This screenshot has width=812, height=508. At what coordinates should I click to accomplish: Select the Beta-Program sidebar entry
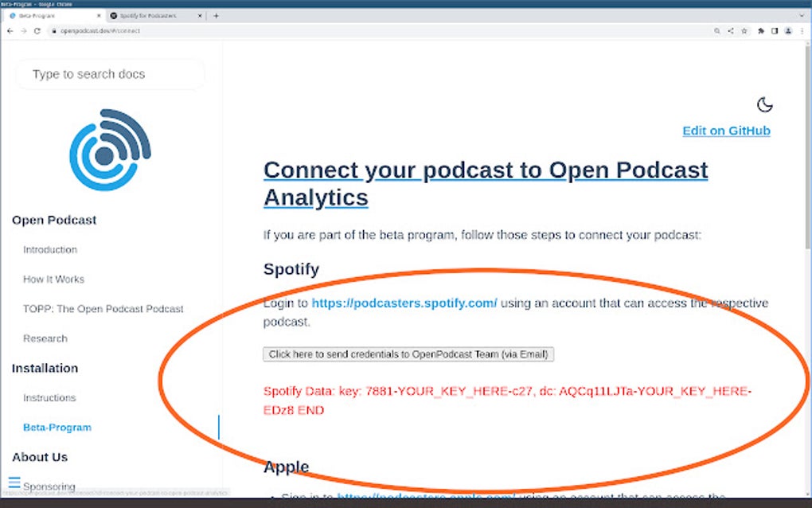(57, 428)
